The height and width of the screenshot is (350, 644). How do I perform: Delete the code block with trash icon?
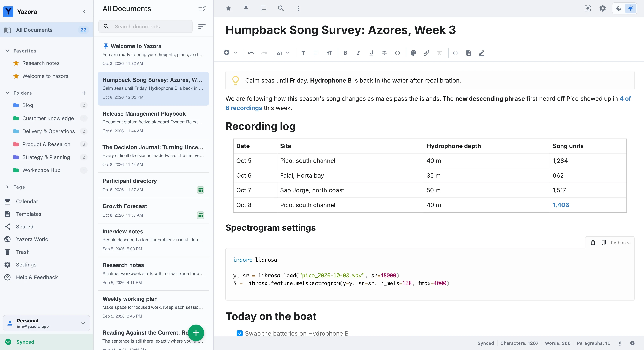593,243
